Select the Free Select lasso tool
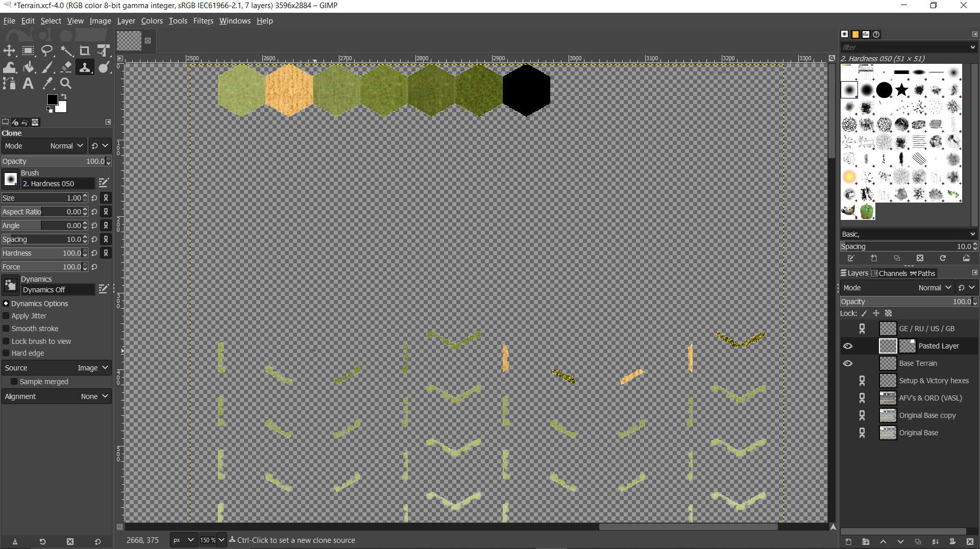 point(47,51)
